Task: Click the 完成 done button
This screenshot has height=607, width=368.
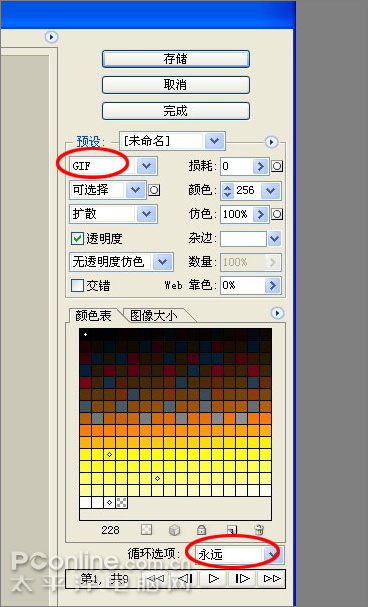Action: (176, 111)
